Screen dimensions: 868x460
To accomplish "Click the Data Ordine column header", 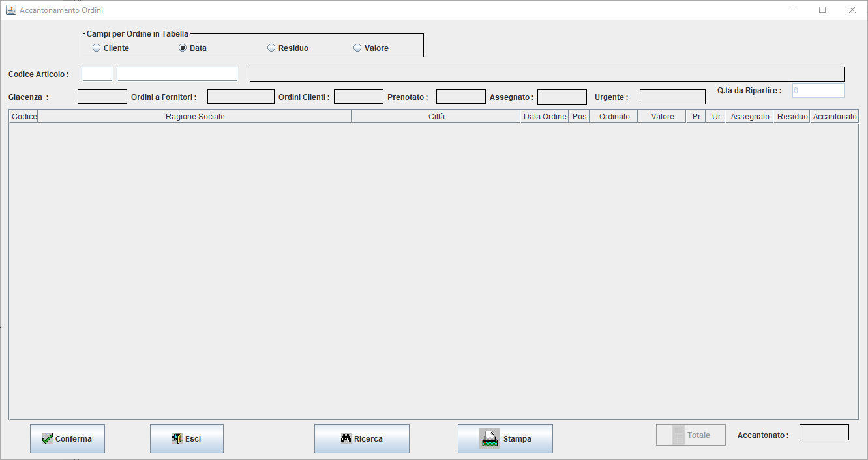I will (545, 117).
